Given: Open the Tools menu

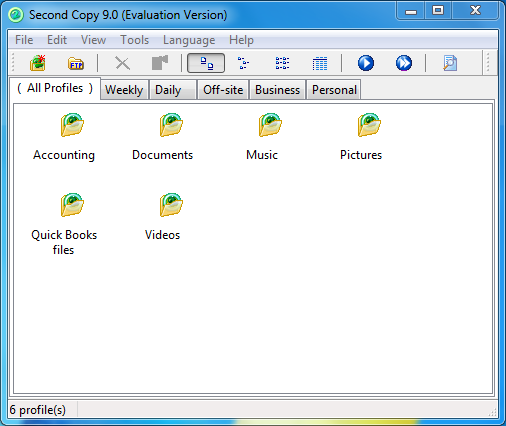Looking at the screenshot, I should [134, 40].
